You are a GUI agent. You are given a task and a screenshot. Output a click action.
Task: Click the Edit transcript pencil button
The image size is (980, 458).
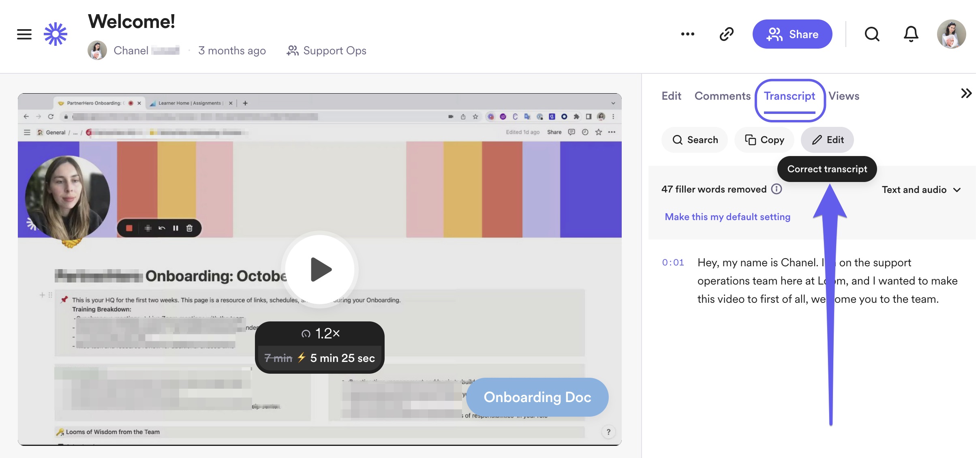[827, 140]
